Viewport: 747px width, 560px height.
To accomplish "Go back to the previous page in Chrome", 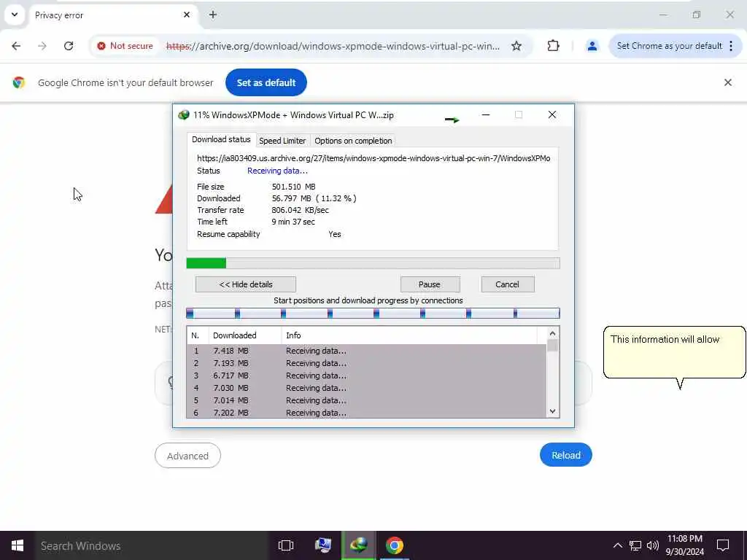I will pyautogui.click(x=16, y=46).
